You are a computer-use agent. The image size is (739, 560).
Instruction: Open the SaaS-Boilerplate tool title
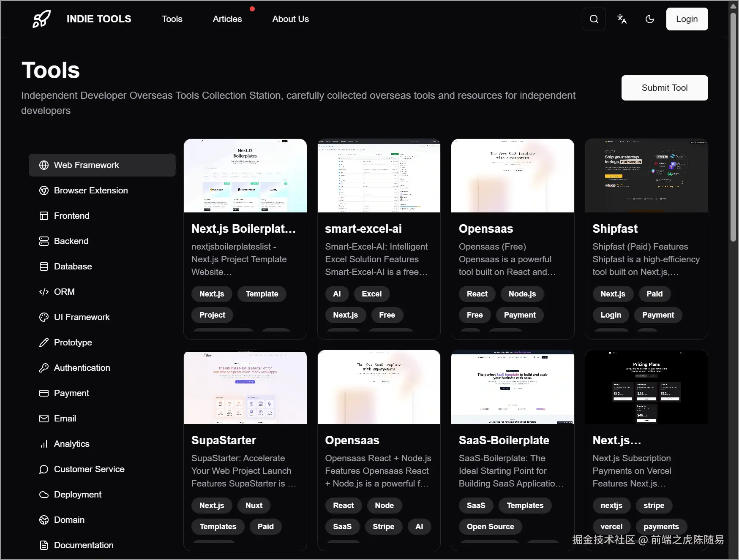pyautogui.click(x=504, y=440)
